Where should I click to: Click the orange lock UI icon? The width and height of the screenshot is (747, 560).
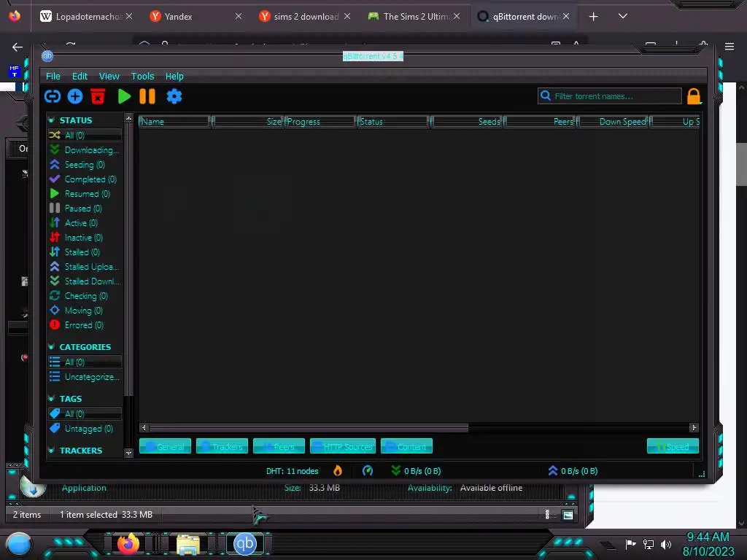point(694,97)
